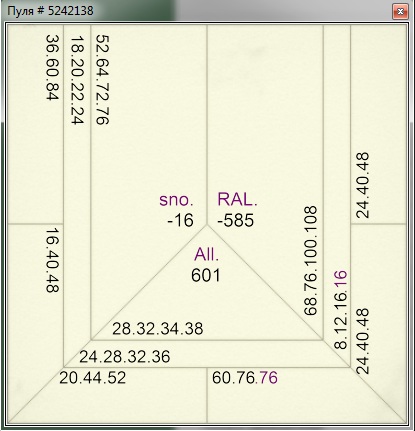Click the lower right 24.40.48 entry
This screenshot has height=431, width=415.
pos(363,341)
